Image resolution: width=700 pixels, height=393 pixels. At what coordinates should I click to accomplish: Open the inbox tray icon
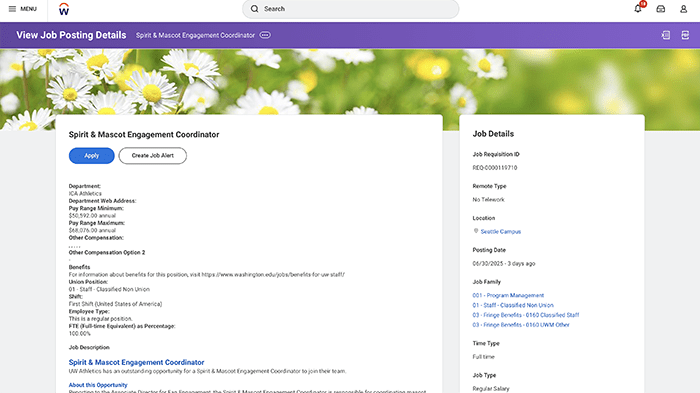[x=661, y=9]
